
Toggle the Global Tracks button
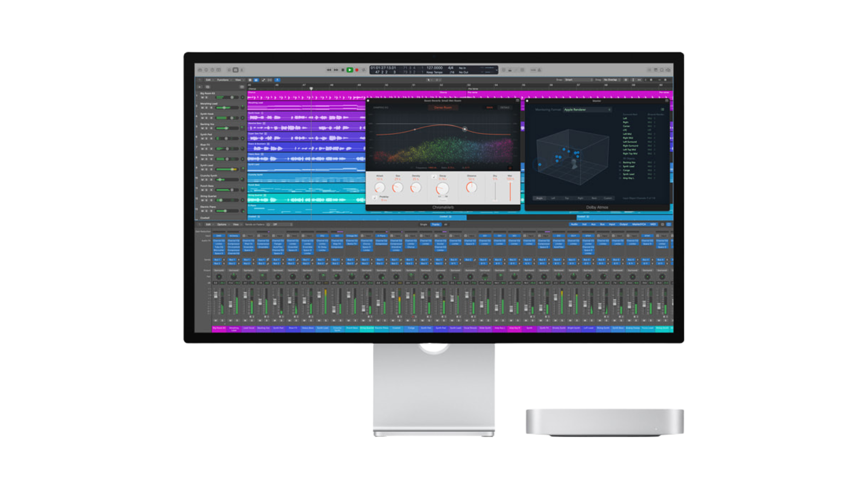tap(242, 87)
